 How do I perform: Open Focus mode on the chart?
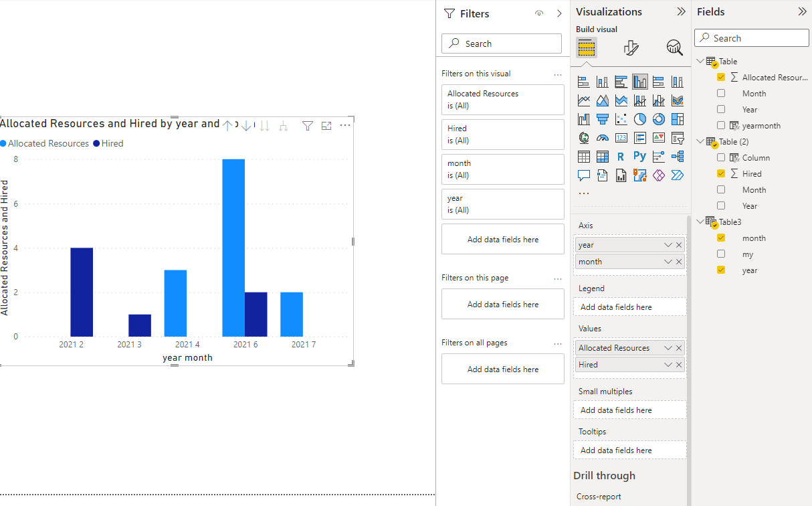tap(326, 126)
